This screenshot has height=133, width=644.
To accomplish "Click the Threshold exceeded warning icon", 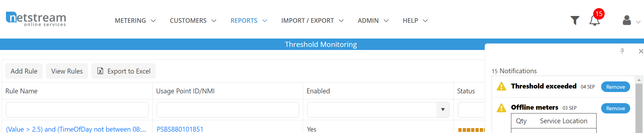I will [501, 87].
